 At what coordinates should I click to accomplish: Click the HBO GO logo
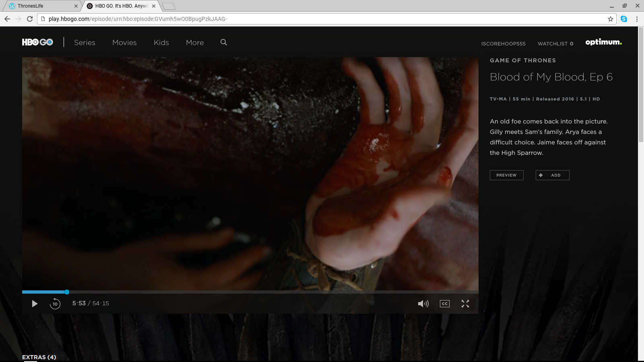(37, 42)
